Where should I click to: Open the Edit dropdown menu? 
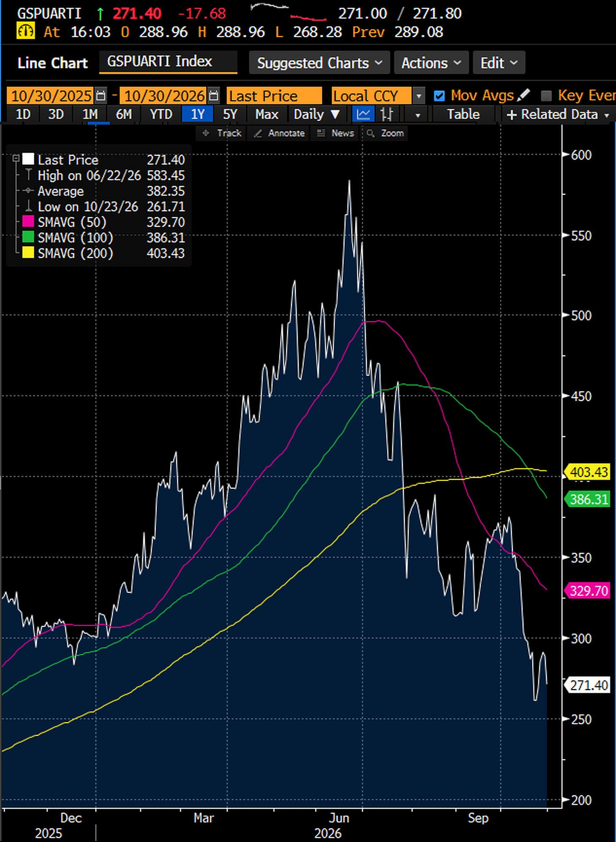pyautogui.click(x=499, y=63)
